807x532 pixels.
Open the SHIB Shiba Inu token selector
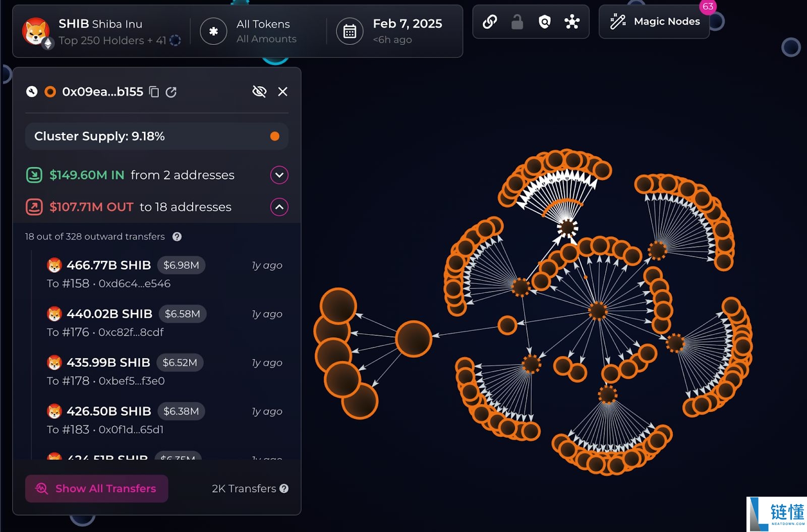(x=101, y=31)
